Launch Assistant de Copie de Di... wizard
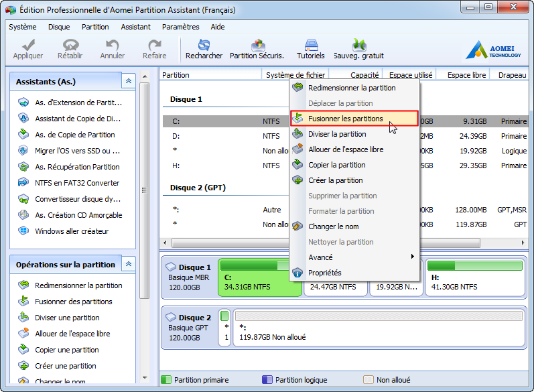The height and width of the screenshot is (392, 534). pos(70,119)
